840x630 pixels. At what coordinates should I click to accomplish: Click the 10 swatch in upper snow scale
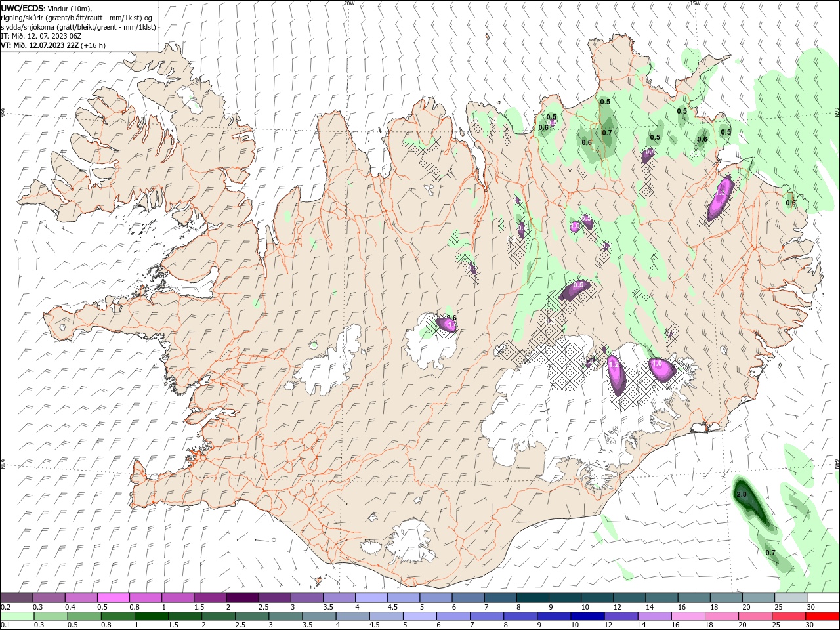(597, 598)
